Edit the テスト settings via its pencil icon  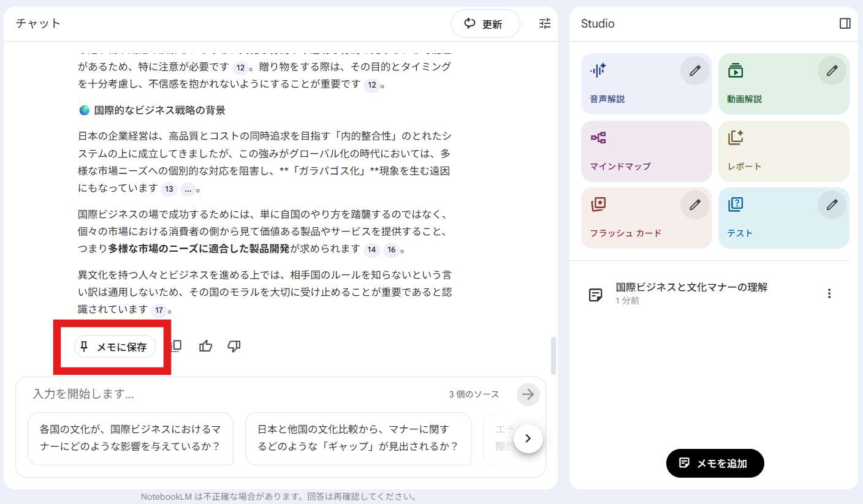coord(832,205)
